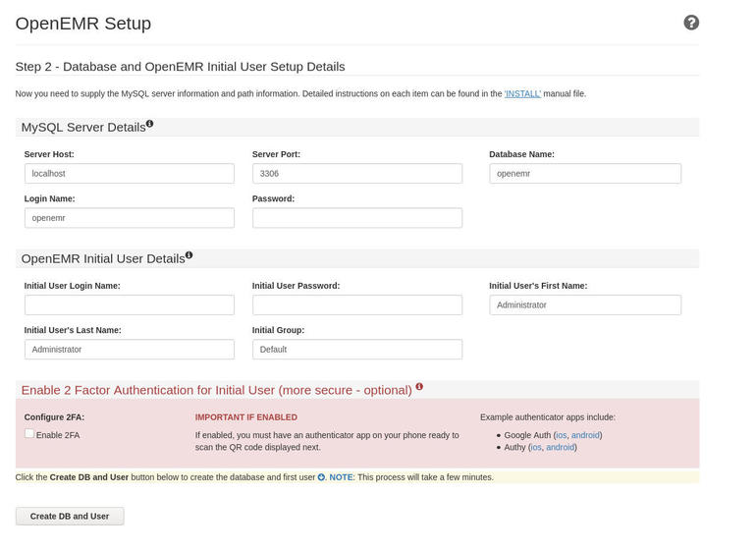
Task: Click the 'OpenEMR Initial User Details' heading text
Action: tap(103, 258)
